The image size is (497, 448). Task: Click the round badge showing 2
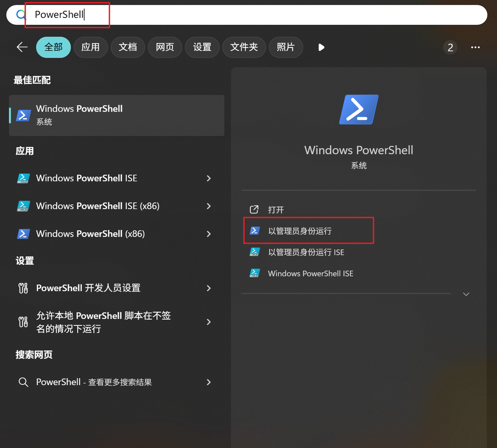tap(450, 47)
